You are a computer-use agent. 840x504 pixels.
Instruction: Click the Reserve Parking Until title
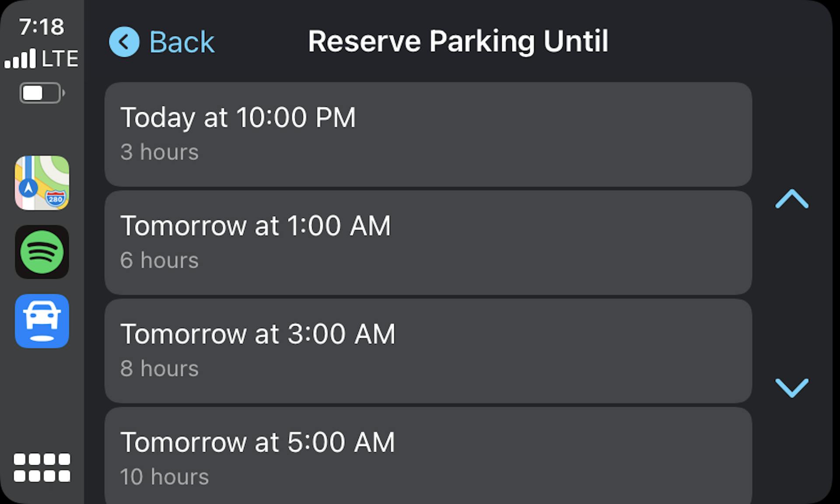pos(458,42)
